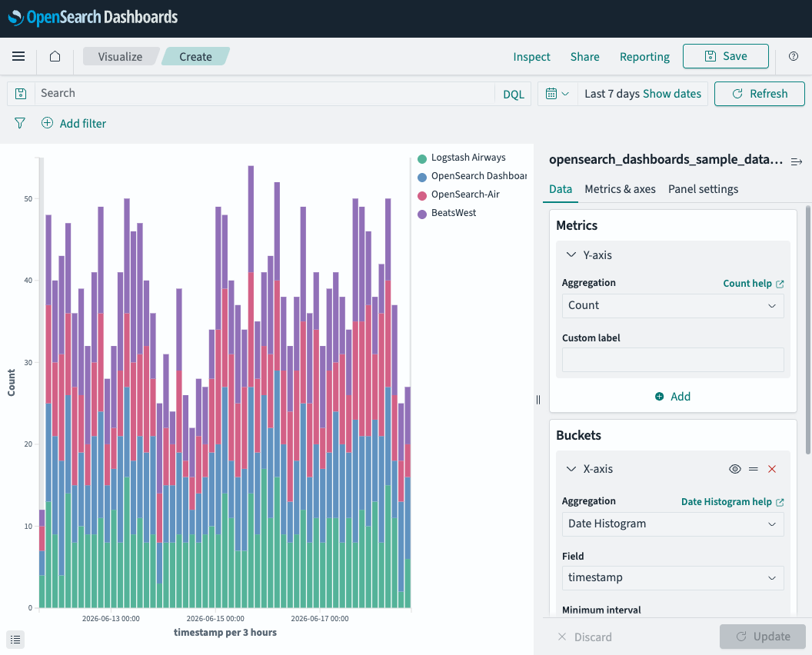Open the Count aggregation dropdown

pyautogui.click(x=673, y=305)
